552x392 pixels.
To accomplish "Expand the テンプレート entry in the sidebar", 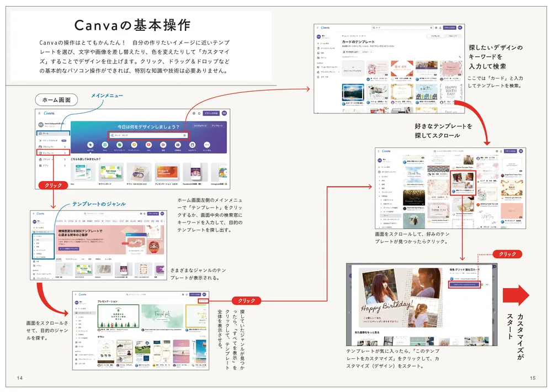I will [x=65, y=152].
